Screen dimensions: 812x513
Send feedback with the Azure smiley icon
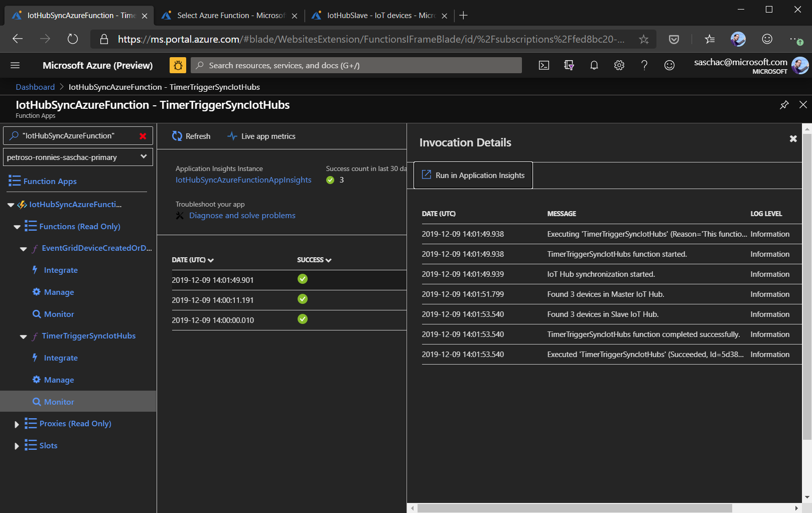pyautogui.click(x=669, y=65)
